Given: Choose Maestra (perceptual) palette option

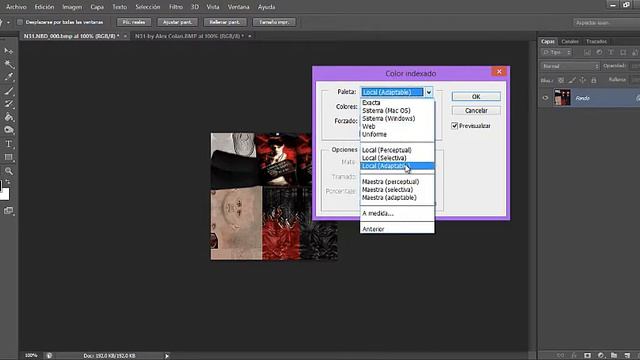Looking at the screenshot, I should [390, 182].
